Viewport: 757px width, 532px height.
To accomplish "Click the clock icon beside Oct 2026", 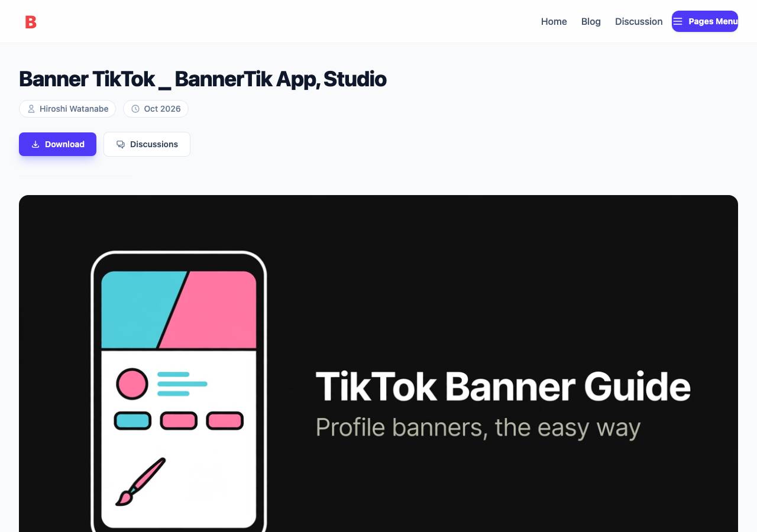I will coord(135,109).
